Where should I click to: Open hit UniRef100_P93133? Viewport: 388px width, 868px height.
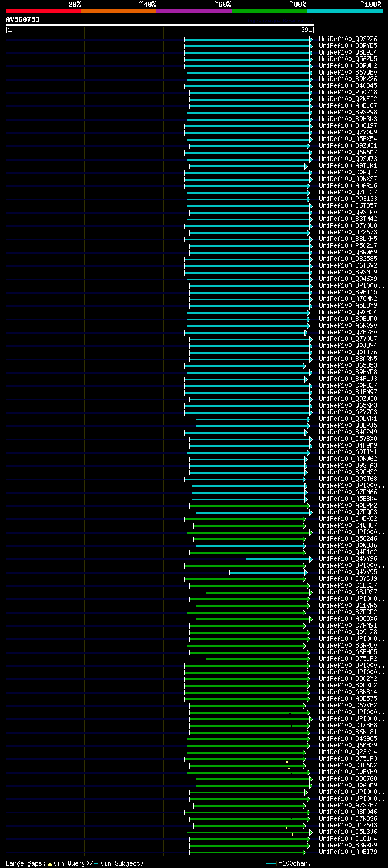pyautogui.click(x=349, y=199)
